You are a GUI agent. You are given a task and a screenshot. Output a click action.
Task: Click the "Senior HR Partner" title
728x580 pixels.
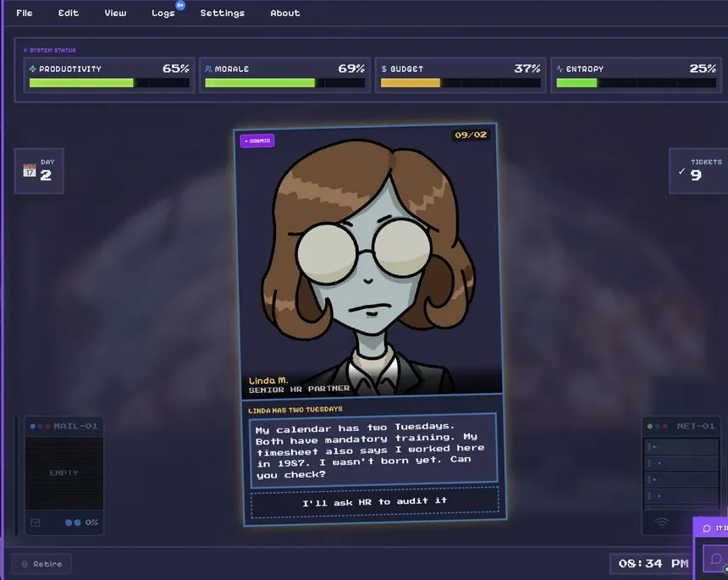point(299,389)
